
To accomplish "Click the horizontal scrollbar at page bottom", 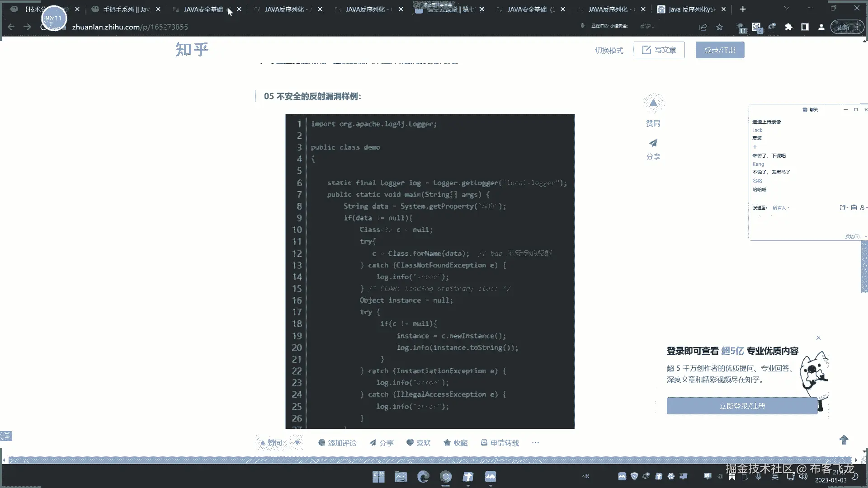I will [429, 460].
